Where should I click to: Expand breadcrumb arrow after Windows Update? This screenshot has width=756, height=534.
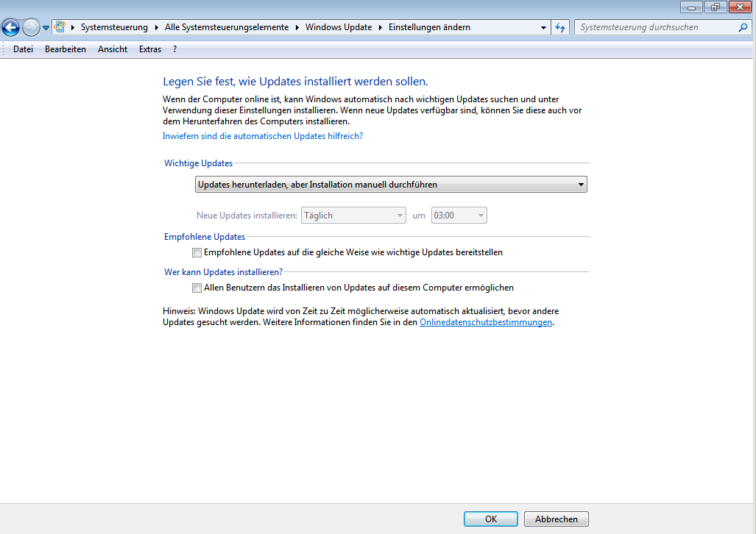click(x=381, y=27)
